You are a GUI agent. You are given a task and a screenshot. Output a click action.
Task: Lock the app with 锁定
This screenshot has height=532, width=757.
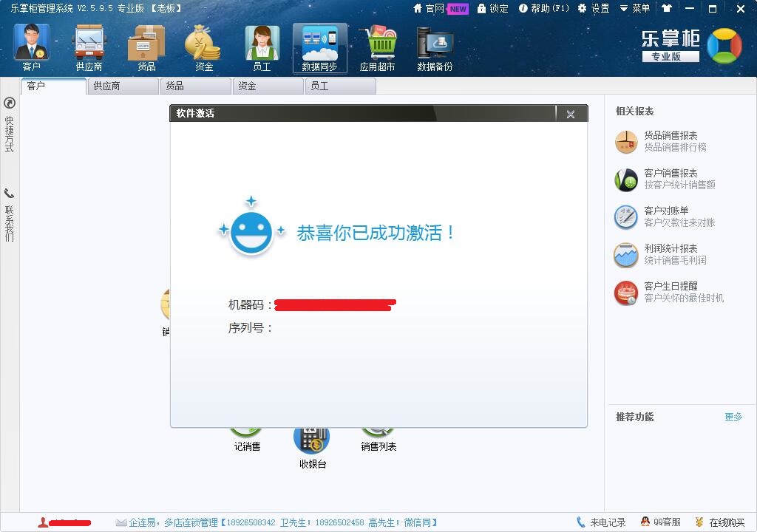493,8
